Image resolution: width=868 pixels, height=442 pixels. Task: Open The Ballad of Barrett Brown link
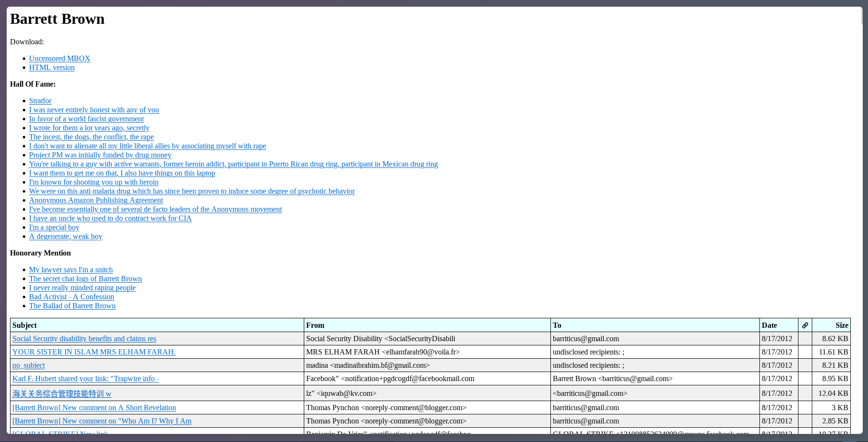(x=72, y=306)
